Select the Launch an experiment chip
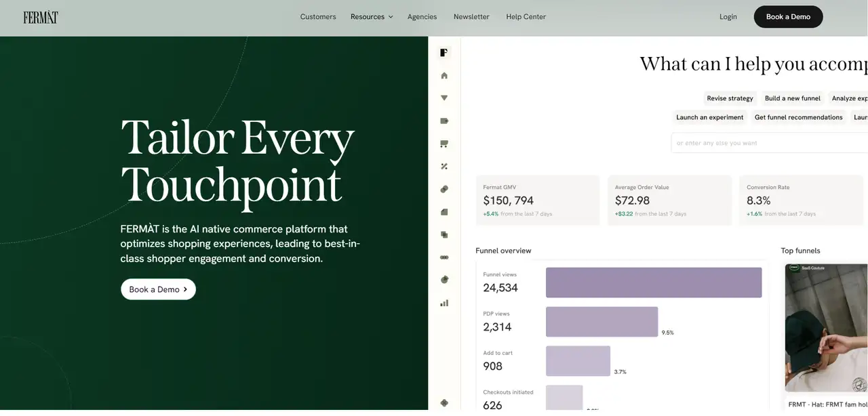 (x=710, y=117)
